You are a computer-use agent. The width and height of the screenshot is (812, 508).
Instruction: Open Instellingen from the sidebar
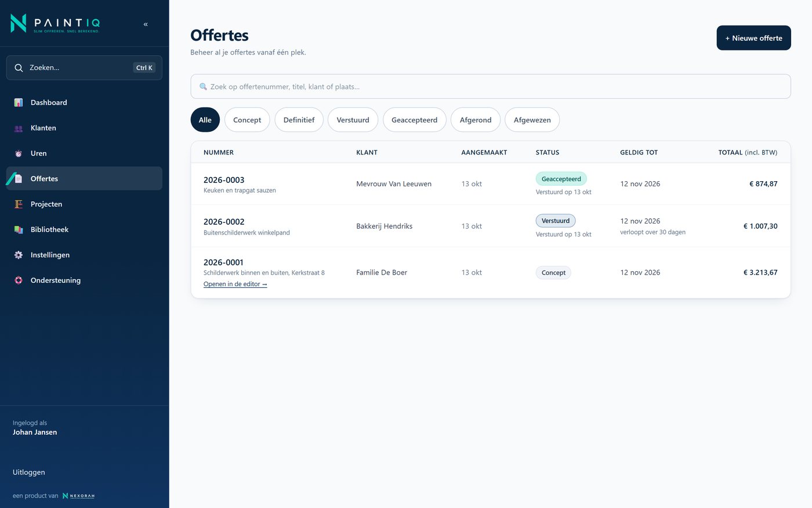tap(84, 255)
